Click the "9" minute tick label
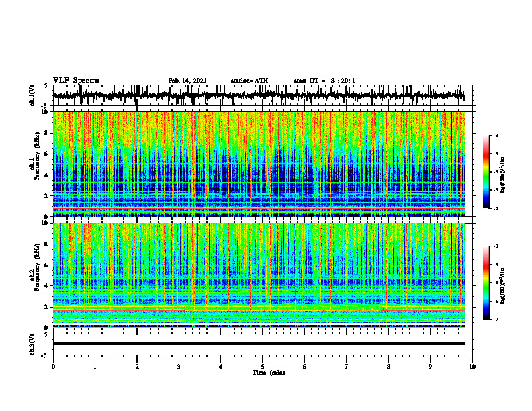Viewport: 532px width, 411px height. (430, 367)
